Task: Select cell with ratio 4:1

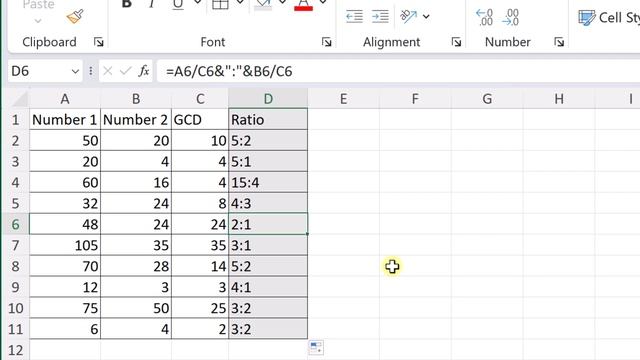Action: click(268, 287)
